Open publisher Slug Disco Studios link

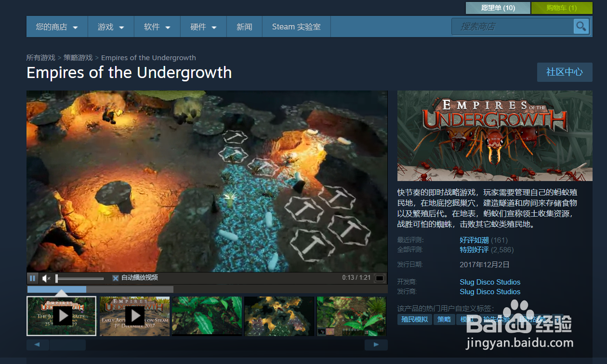pyautogui.click(x=490, y=292)
